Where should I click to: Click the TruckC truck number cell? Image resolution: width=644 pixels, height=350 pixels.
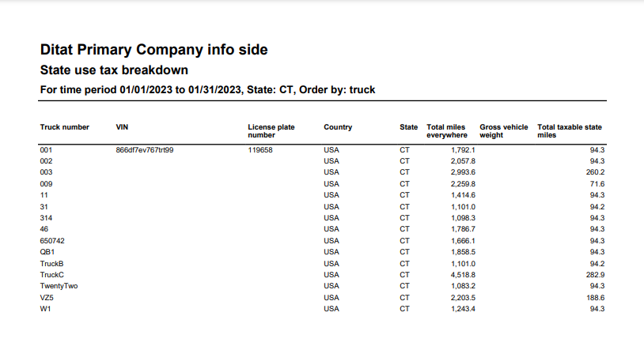pos(51,275)
